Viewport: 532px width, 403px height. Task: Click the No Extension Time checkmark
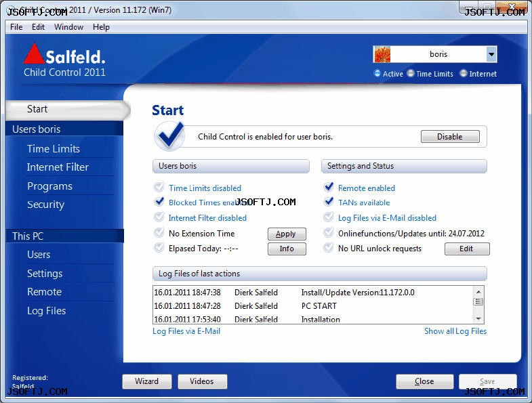159,233
